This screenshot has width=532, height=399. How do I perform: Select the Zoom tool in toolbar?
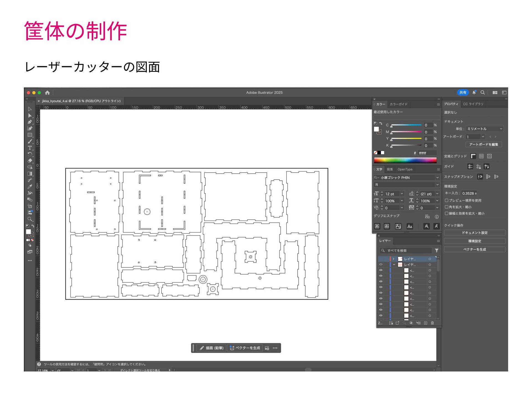[x=30, y=219]
